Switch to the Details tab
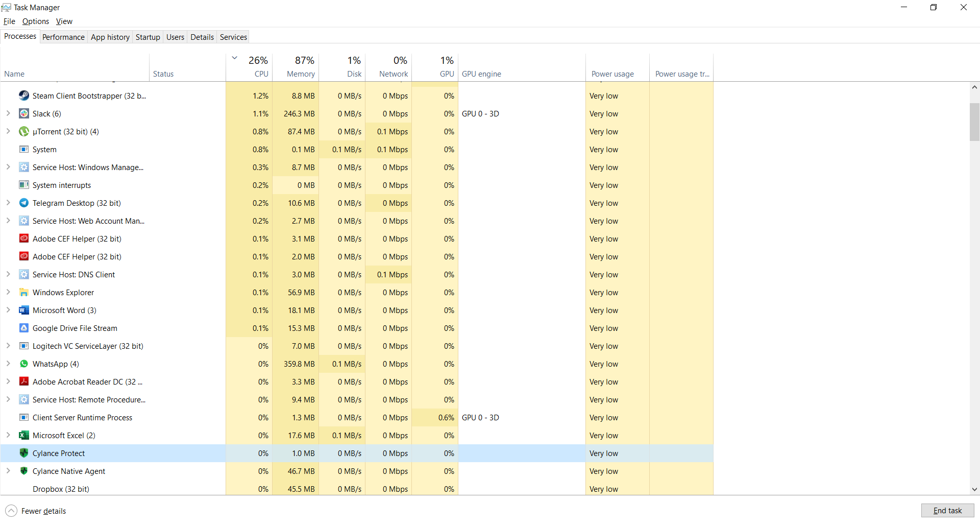 coord(202,37)
